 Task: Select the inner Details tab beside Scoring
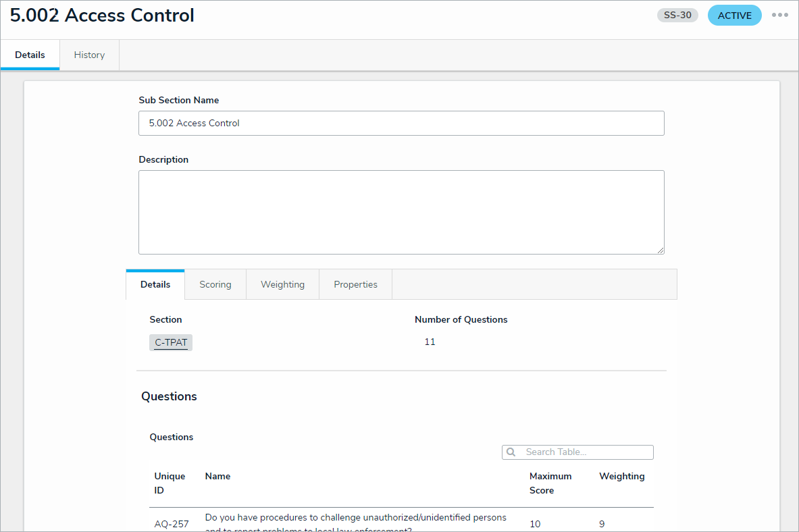pos(155,285)
